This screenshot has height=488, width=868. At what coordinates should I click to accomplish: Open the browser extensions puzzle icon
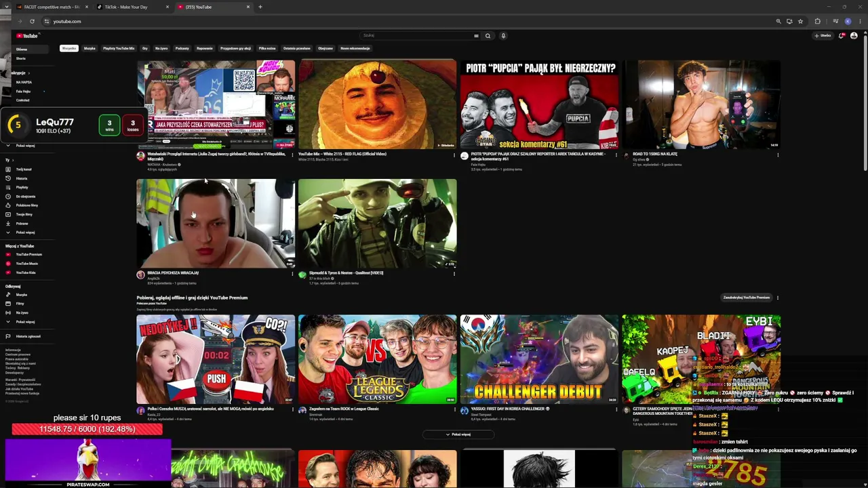(817, 21)
